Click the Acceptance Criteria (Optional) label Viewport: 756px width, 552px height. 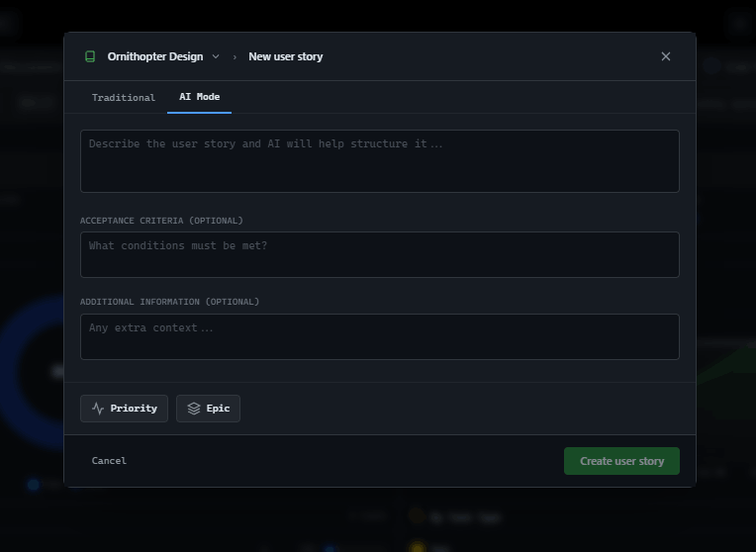click(x=161, y=221)
